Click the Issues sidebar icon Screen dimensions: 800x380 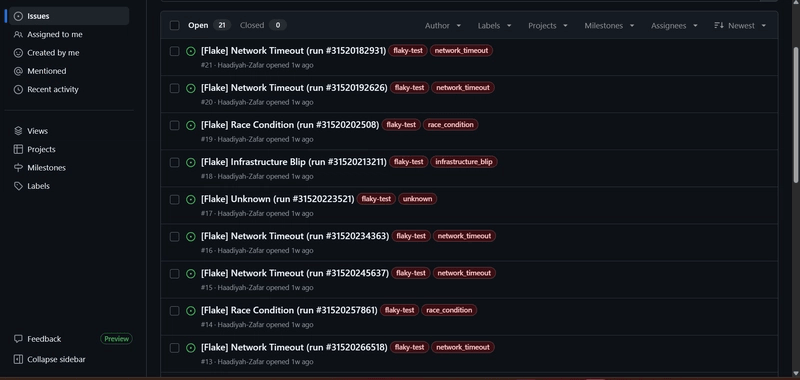18,16
